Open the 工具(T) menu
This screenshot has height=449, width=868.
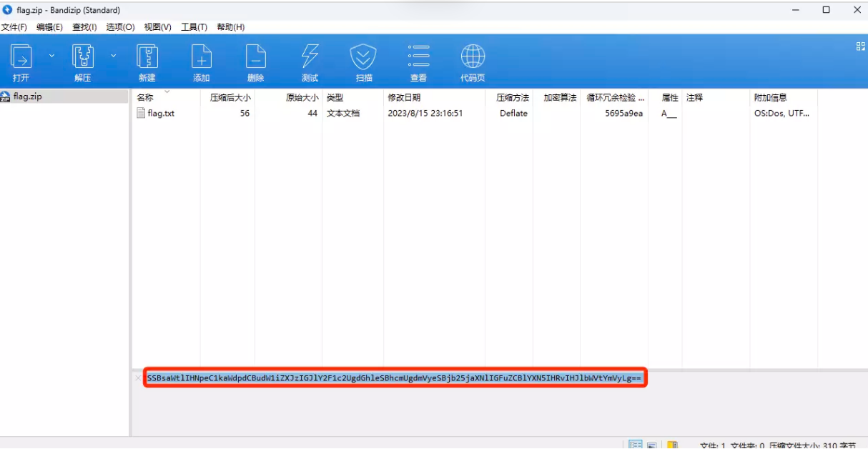click(x=194, y=27)
